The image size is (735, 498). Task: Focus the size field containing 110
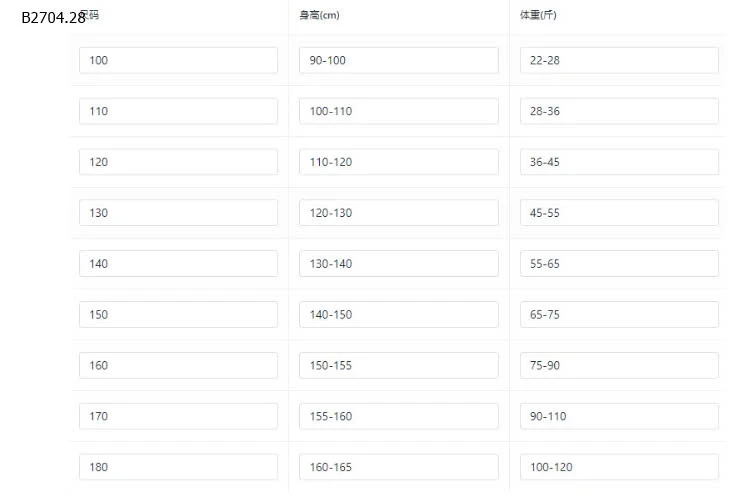tap(178, 111)
